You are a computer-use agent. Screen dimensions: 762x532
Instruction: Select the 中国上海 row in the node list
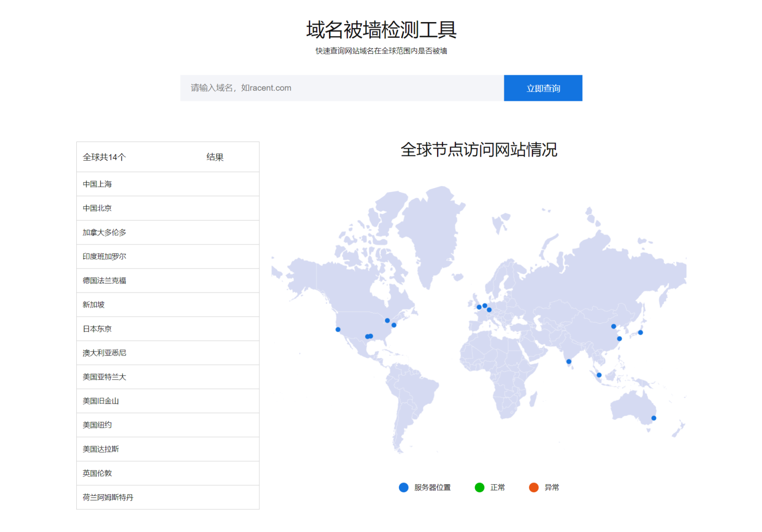(98, 184)
